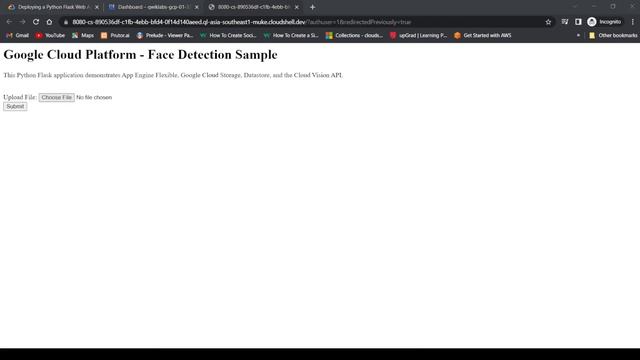This screenshot has width=640, height=360.
Task: Close the Deploying a Python Flask tab
Action: 97,7
